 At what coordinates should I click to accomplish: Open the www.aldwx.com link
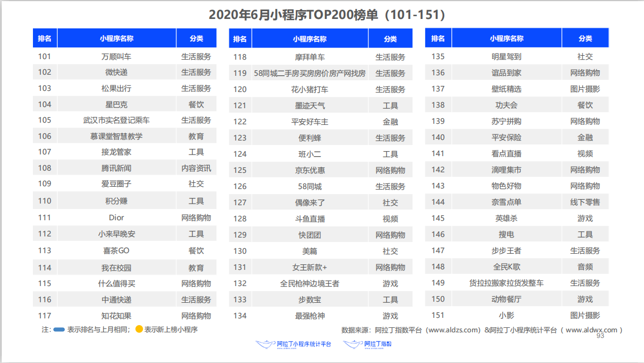(592, 330)
